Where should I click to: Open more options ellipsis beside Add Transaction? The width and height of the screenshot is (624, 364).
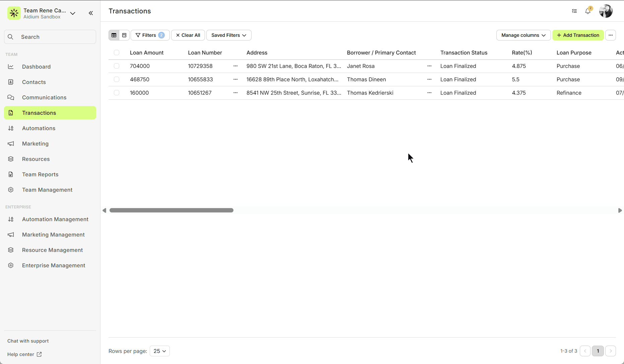[611, 35]
